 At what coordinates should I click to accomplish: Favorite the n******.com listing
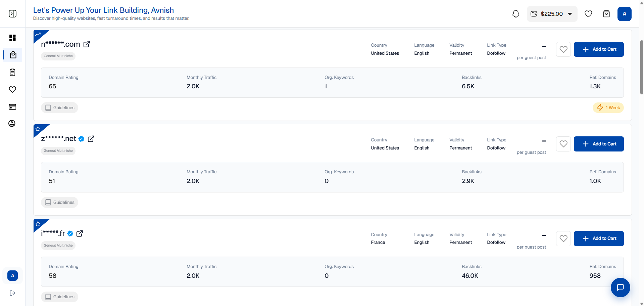563,49
